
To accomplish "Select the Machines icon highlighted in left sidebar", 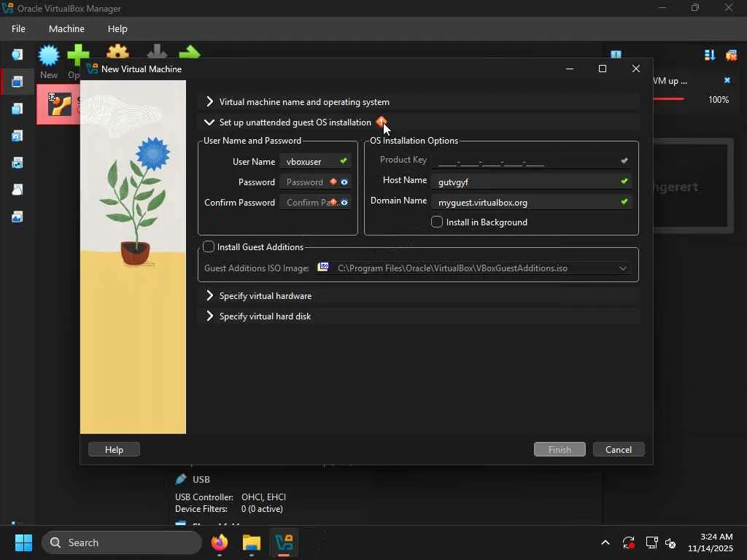I will [18, 82].
